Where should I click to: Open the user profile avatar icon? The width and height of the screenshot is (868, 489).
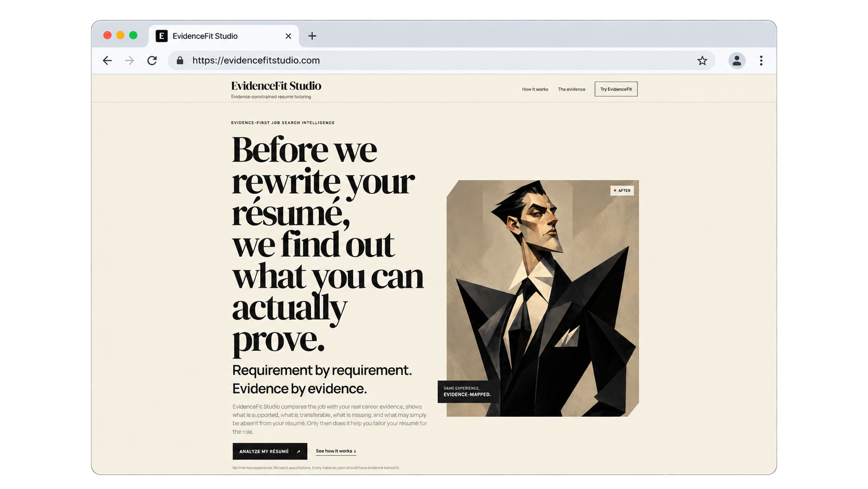coord(737,61)
